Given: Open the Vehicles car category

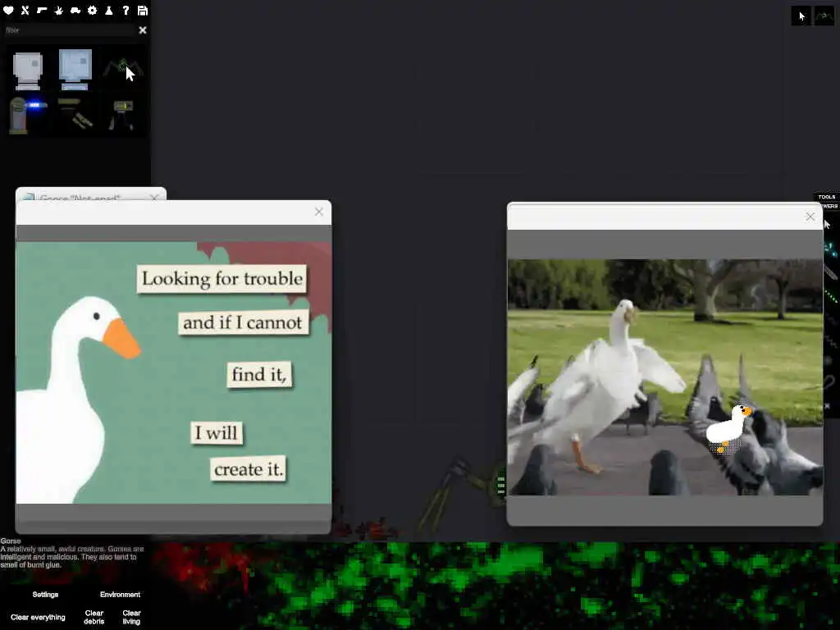Looking at the screenshot, I should coord(75,10).
